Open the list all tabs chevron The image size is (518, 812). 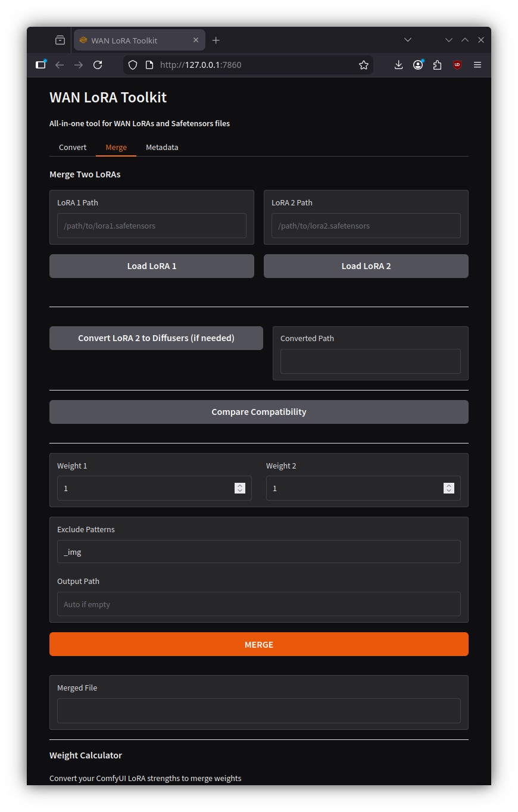[407, 40]
